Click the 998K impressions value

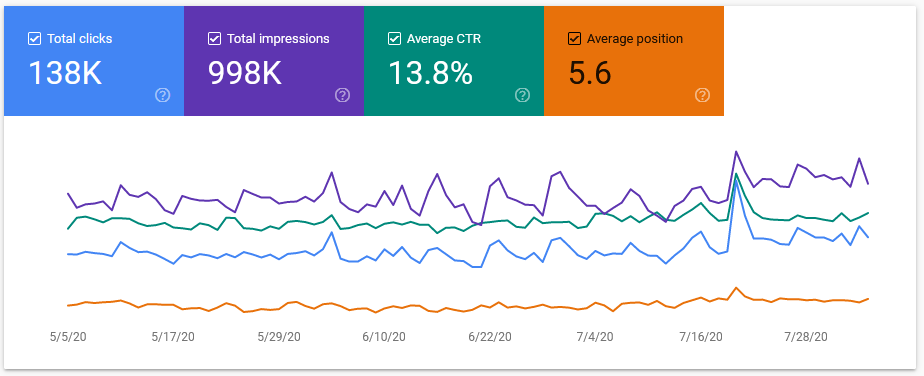[245, 74]
